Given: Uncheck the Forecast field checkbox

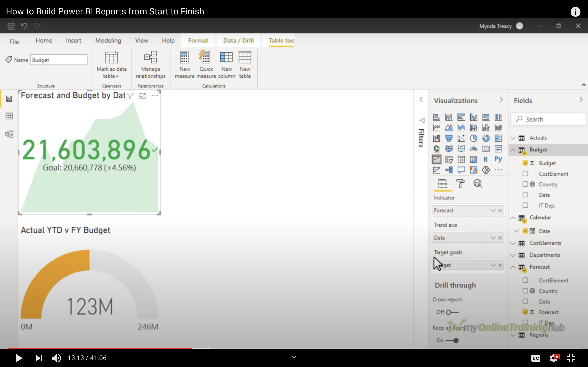Looking at the screenshot, I should (525, 312).
